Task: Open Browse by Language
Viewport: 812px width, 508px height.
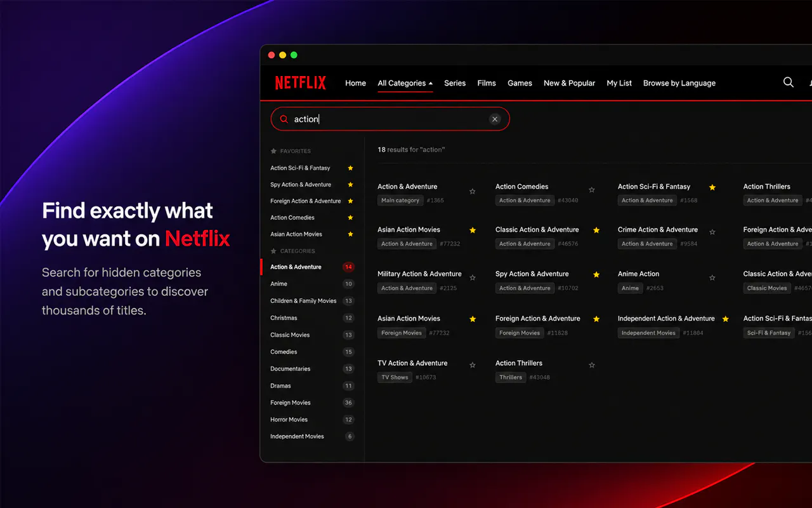Action: click(679, 83)
